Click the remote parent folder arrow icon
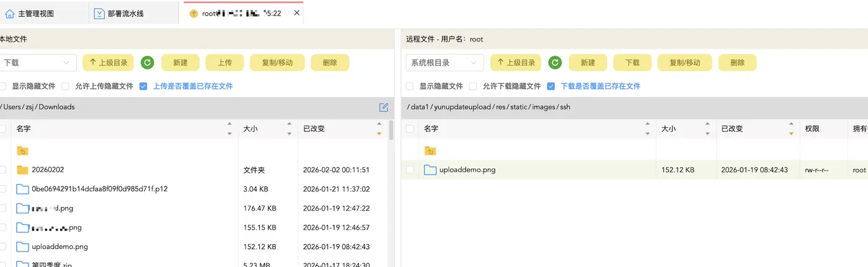Image resolution: width=868 pixels, height=267 pixels. coord(430,151)
